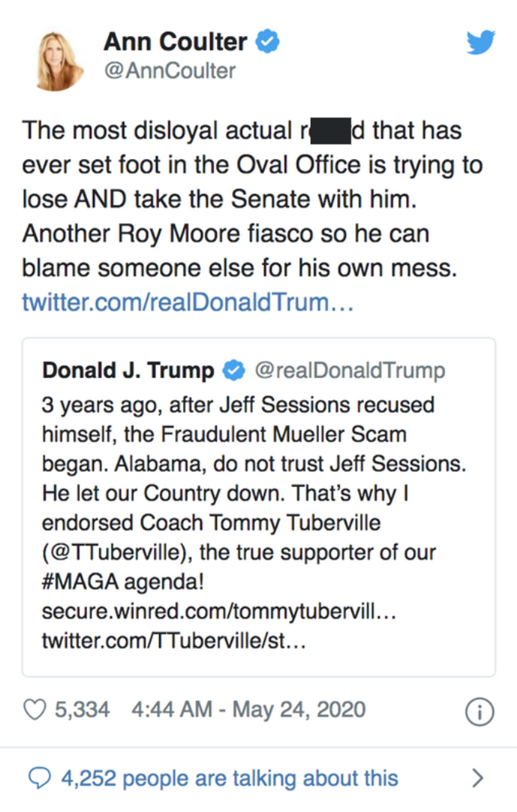Open the tweet info icon
The height and width of the screenshot is (812, 517).
point(479,712)
